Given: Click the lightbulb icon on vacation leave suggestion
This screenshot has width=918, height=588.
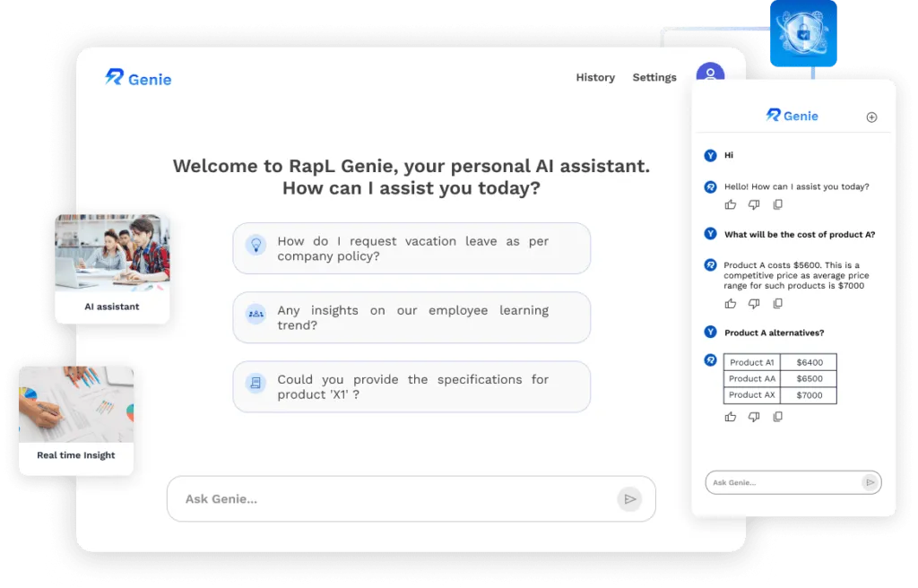Looking at the screenshot, I should click(255, 245).
